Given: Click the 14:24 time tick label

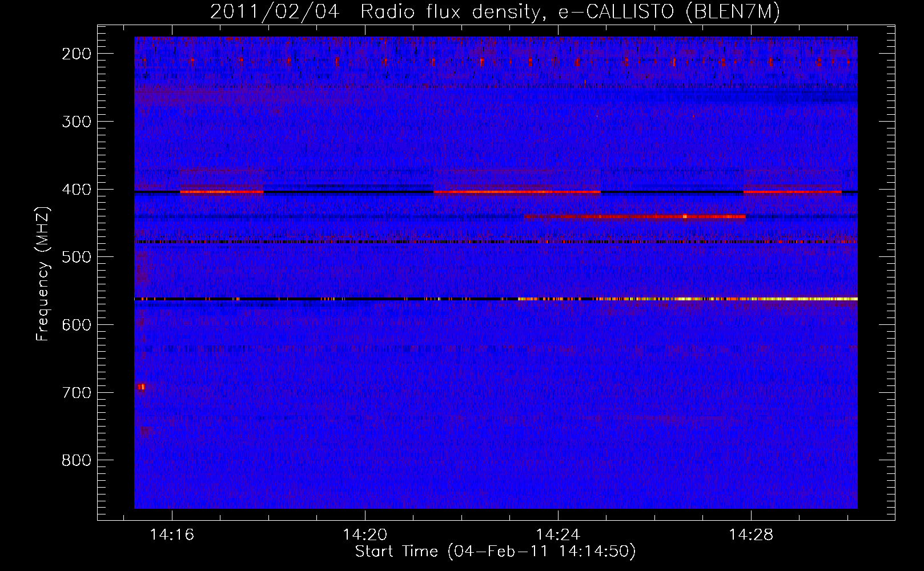Looking at the screenshot, I should coord(558,535).
